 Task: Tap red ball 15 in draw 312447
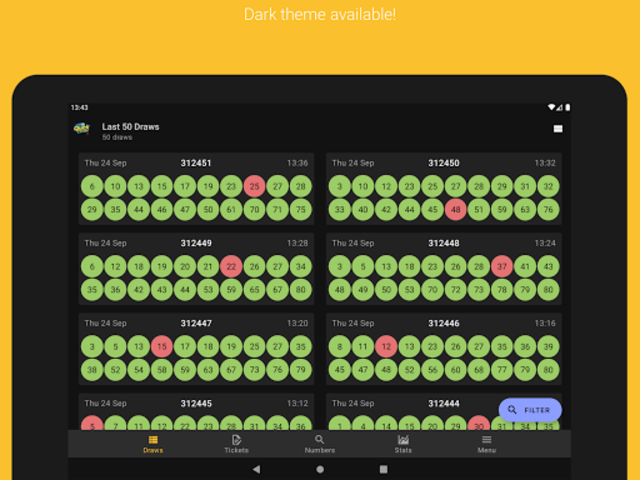[x=161, y=346]
